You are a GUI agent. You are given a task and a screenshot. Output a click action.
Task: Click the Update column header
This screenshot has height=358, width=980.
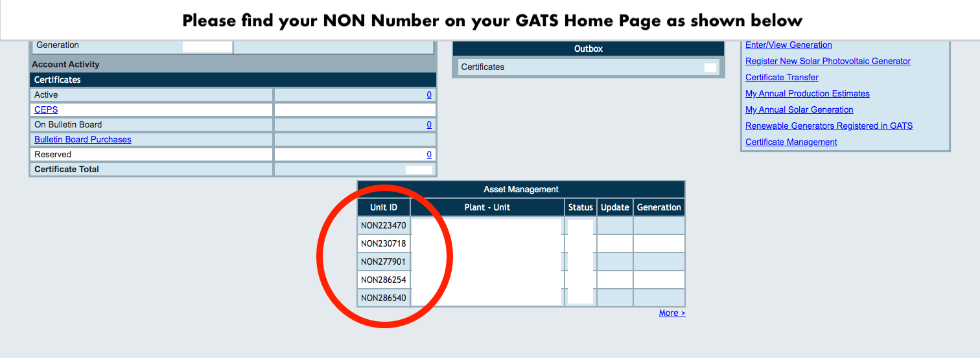point(615,207)
